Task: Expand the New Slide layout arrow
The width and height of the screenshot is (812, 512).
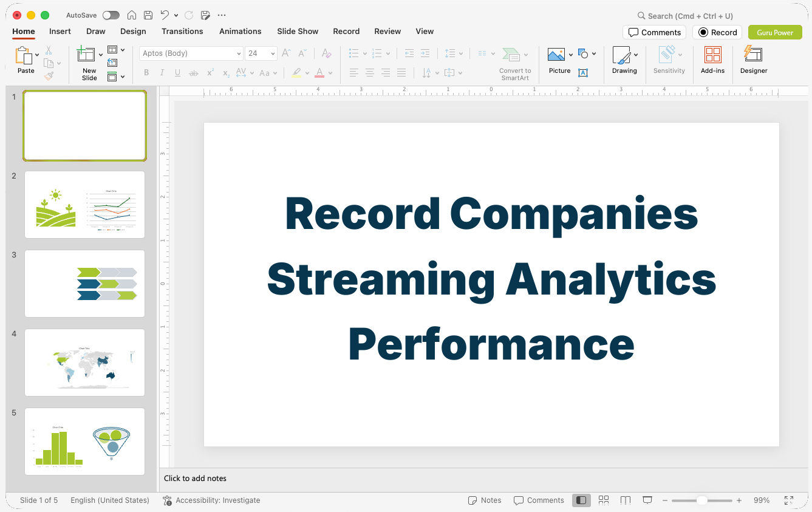Action: 101,55
